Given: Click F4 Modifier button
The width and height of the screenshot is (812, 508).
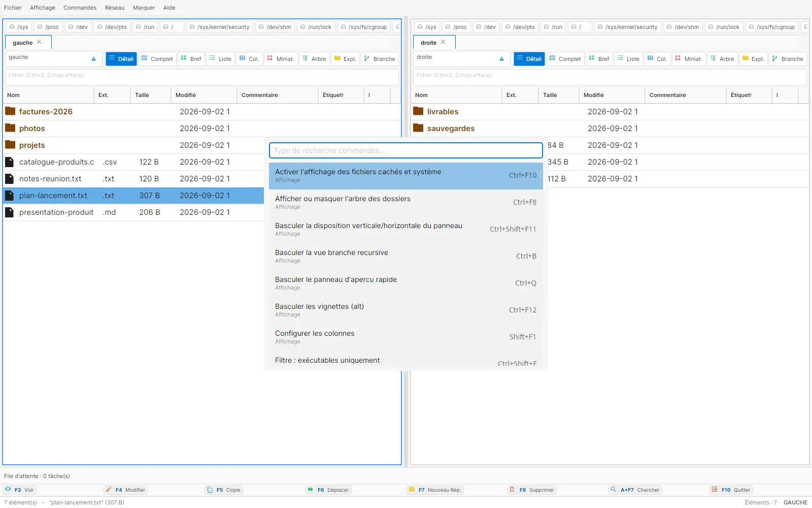Looking at the screenshot, I should pos(125,490).
